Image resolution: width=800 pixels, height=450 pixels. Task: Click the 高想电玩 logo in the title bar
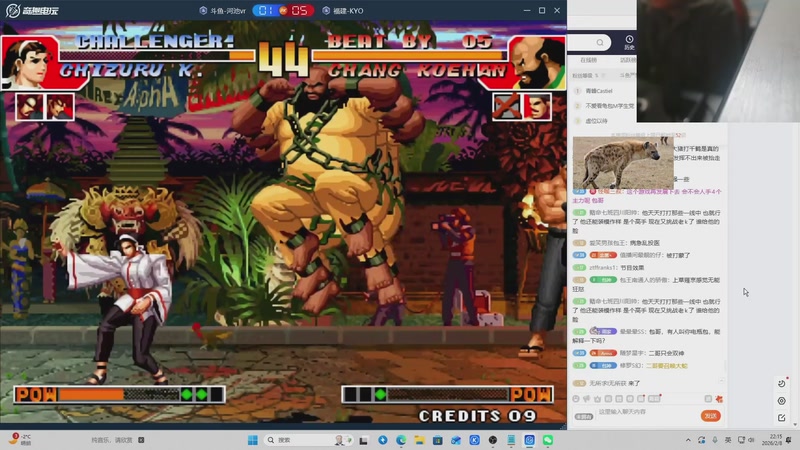(32, 10)
